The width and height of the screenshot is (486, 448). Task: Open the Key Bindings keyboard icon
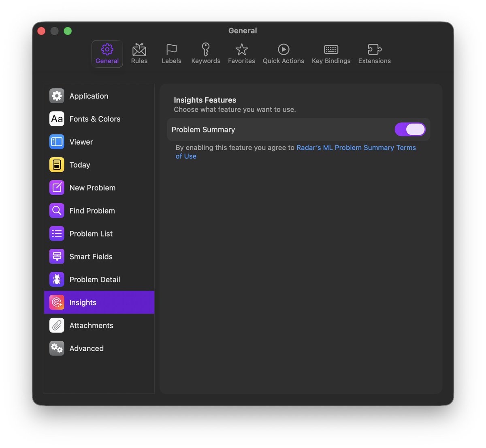[331, 49]
